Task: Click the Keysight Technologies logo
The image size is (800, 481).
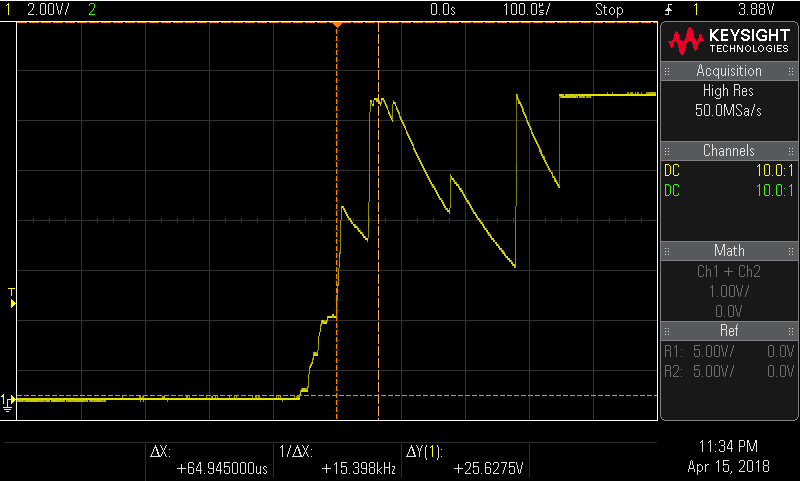Action: coord(729,40)
